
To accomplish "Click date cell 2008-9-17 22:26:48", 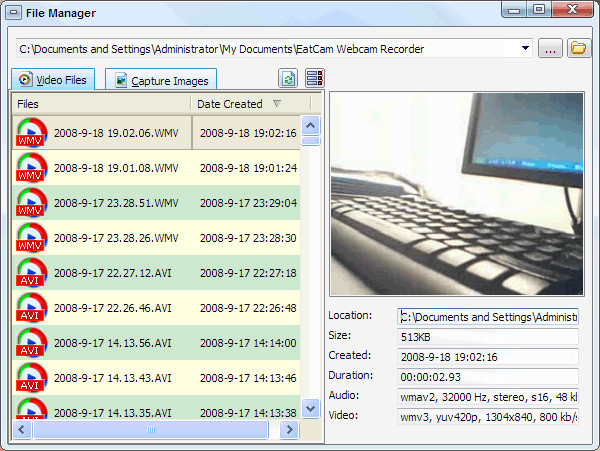I will (248, 308).
